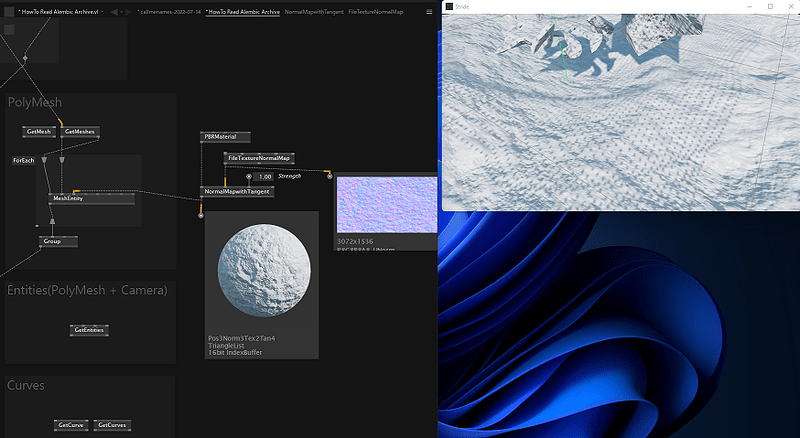
Task: Select the GetCurves node
Action: tap(112, 425)
